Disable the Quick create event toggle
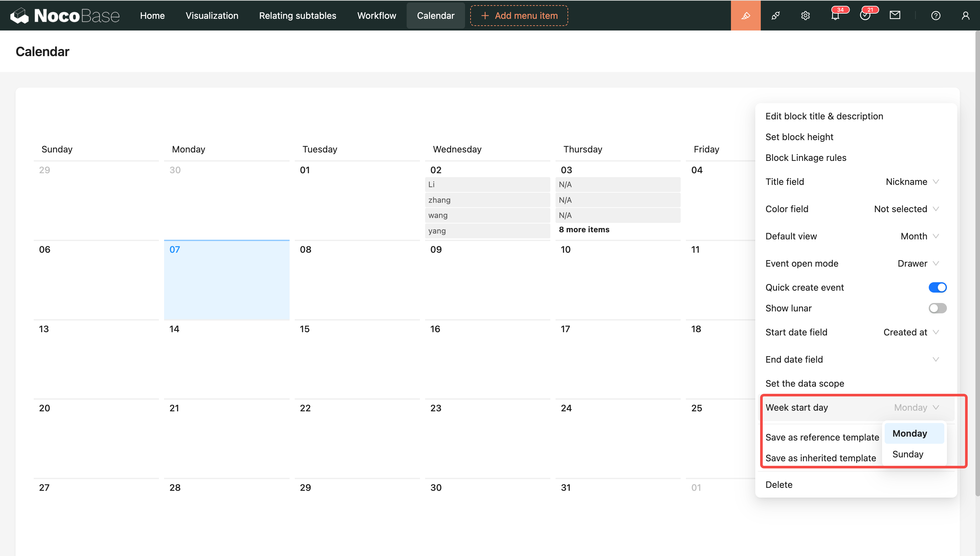The image size is (980, 556). click(938, 287)
